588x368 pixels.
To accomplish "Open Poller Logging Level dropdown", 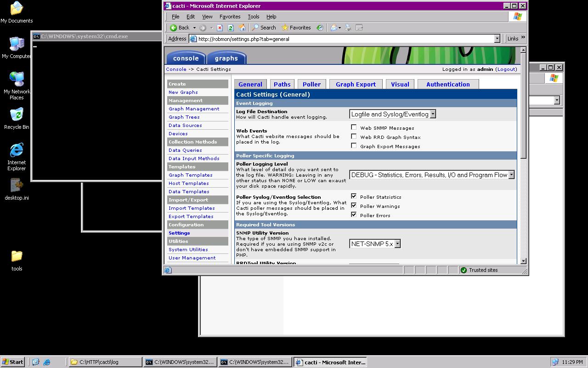I will tap(432, 175).
